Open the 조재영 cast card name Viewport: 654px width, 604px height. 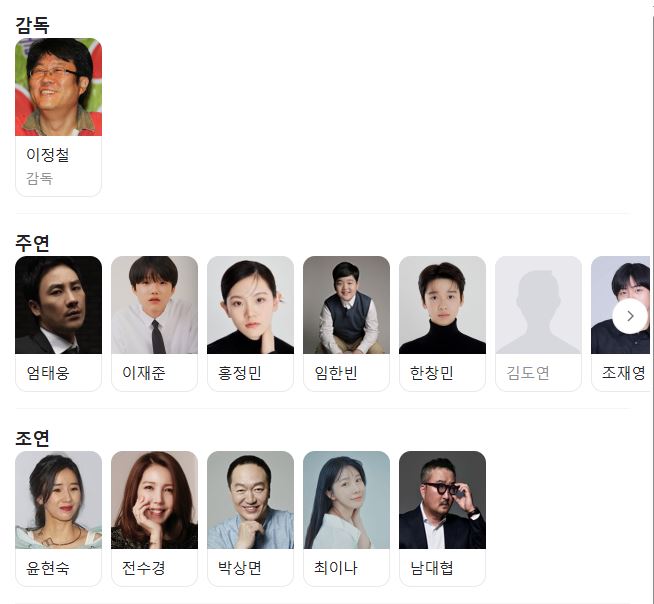point(624,373)
